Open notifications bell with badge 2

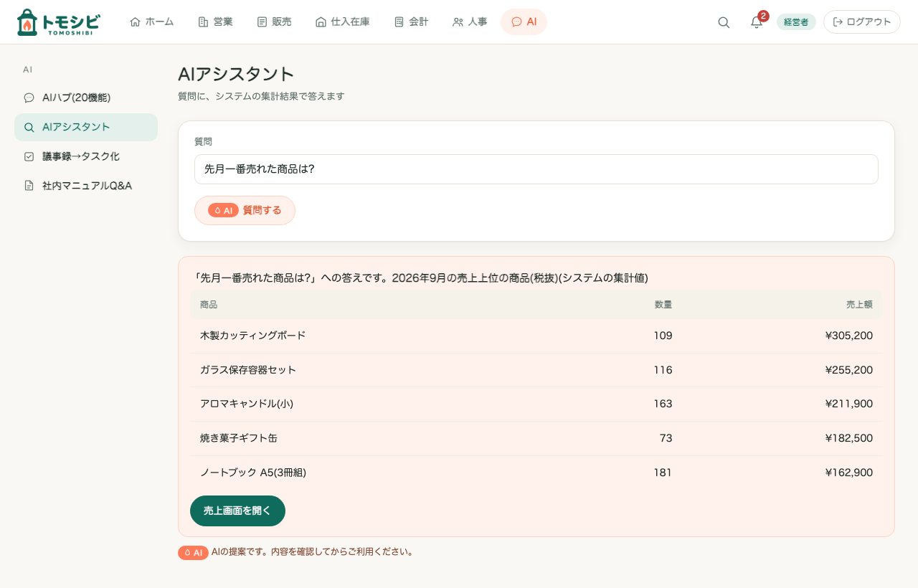tap(757, 22)
